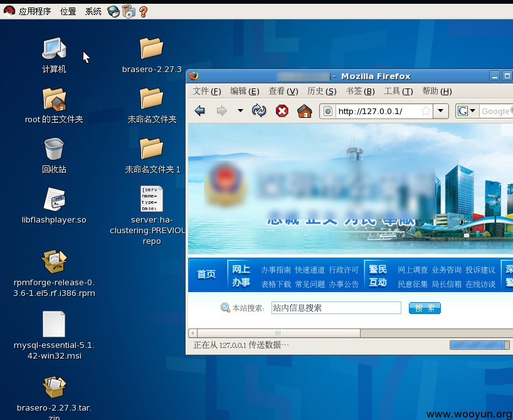Viewport: 513px width, 420px height.
Task: Open the 在线访谈 link
Action: tap(480, 284)
